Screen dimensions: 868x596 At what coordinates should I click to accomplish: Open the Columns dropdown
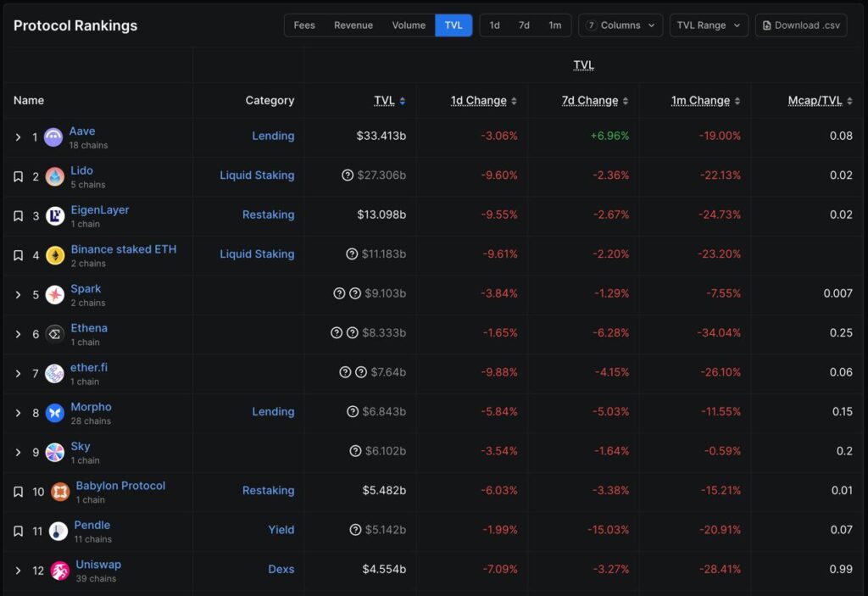point(620,25)
